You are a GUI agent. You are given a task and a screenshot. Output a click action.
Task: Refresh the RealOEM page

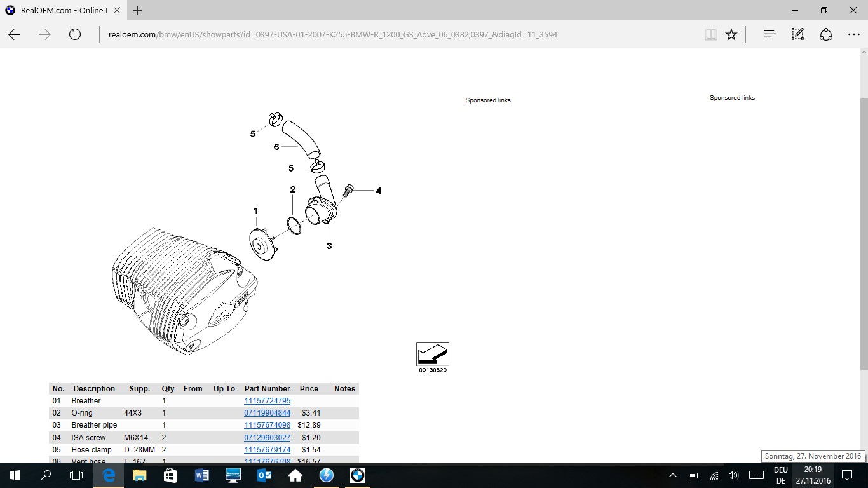[x=75, y=34]
